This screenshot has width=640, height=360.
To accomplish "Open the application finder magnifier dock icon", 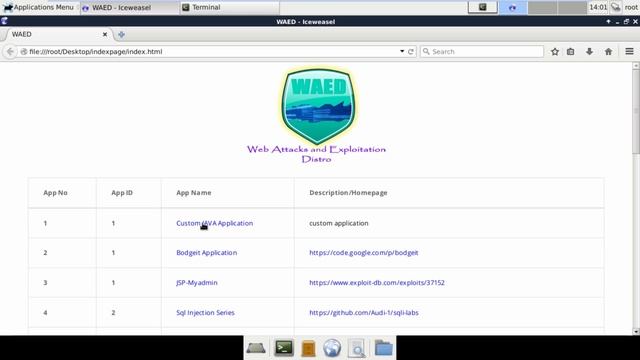I will [x=357, y=349].
